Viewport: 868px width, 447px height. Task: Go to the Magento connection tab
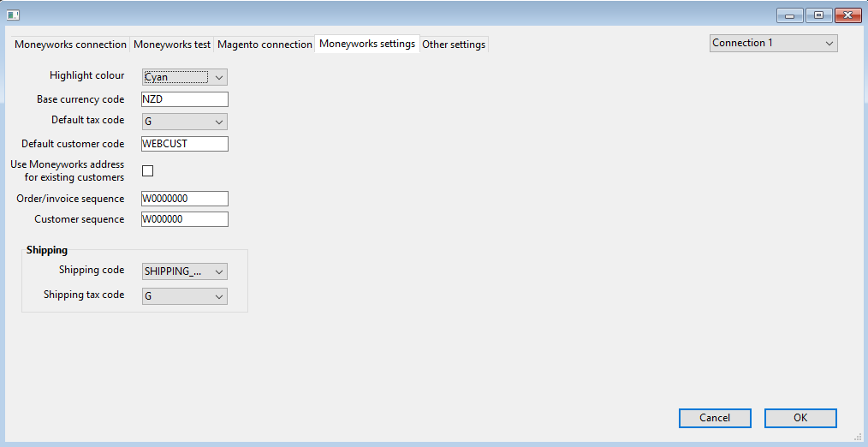click(265, 45)
